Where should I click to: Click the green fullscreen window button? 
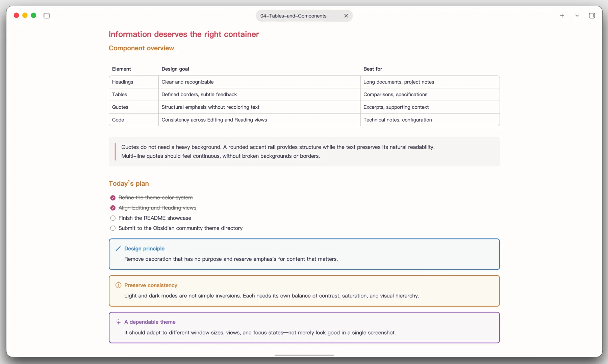[33, 16]
